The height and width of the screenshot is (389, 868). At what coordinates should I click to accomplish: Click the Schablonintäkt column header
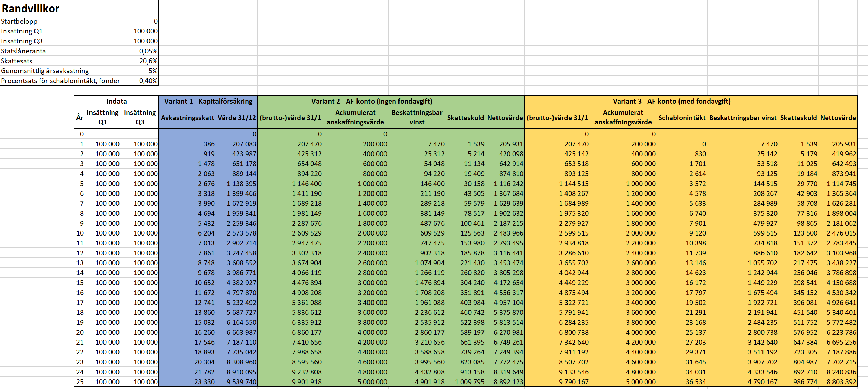click(x=682, y=118)
